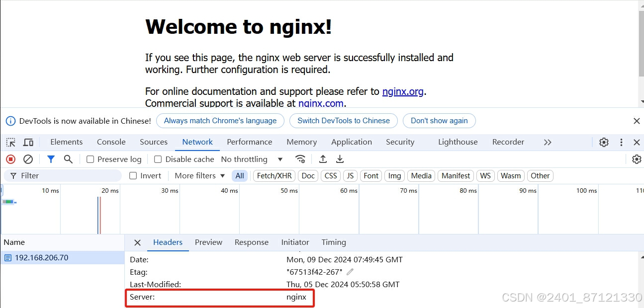Screen dimensions: 644x308
Task: Switch to the Preview details tab
Action: 208,242
